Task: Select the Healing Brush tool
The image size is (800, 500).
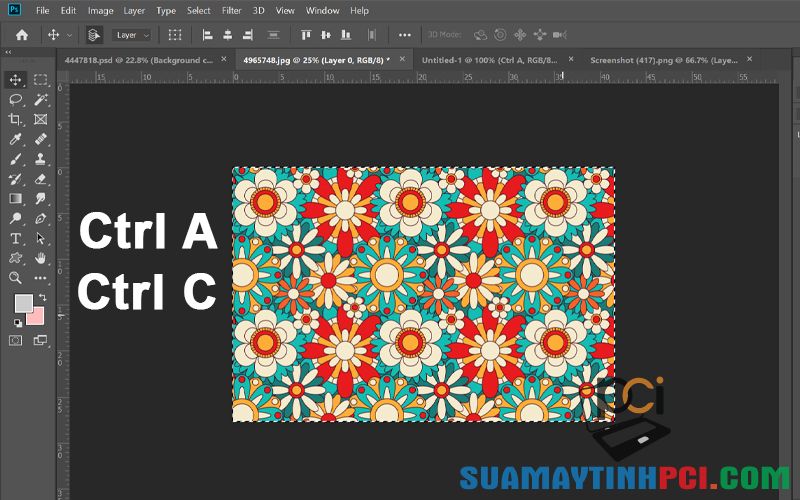Action: 40,139
